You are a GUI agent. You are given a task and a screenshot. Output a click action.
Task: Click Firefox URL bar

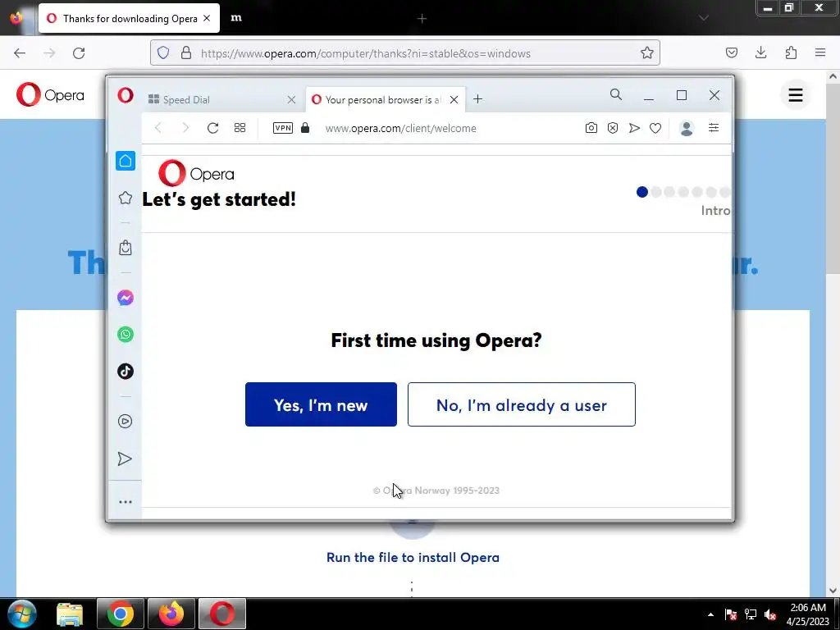click(405, 53)
